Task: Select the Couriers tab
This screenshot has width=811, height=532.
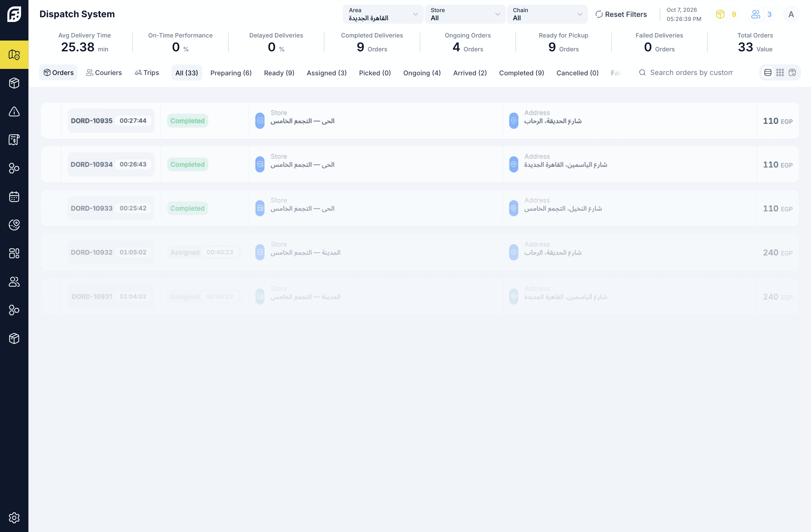Action: tap(104, 73)
